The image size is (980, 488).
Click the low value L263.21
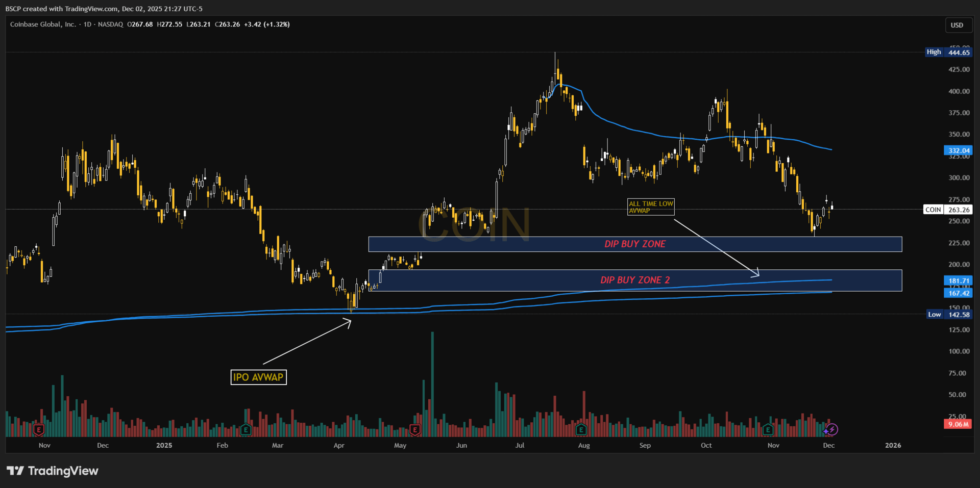199,24
